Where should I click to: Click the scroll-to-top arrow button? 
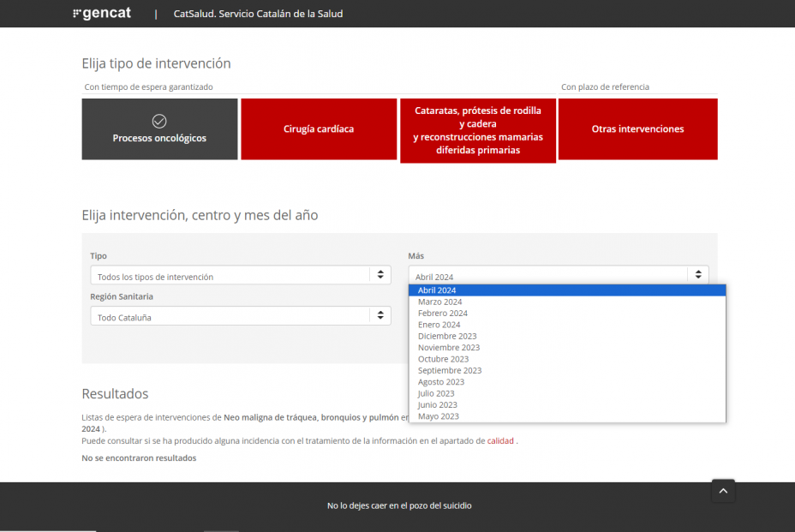723,491
